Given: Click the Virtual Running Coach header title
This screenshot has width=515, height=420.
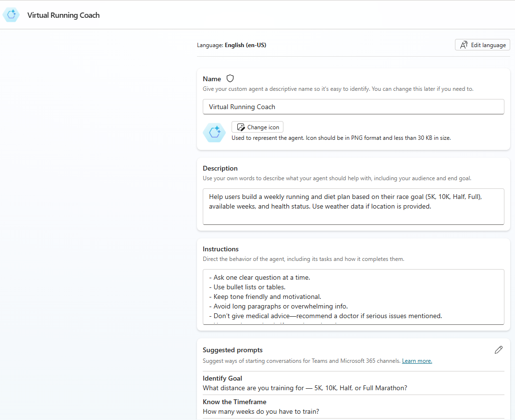Looking at the screenshot, I should pyautogui.click(x=63, y=15).
